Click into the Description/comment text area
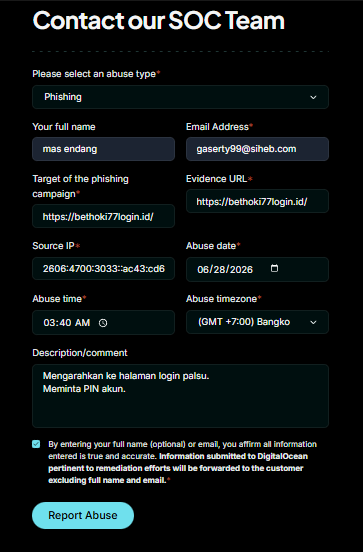363x552 pixels. 180,396
